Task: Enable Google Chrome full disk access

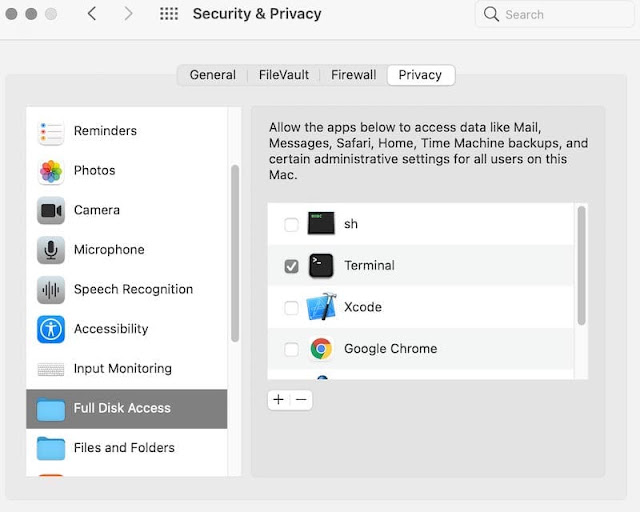Action: tap(291, 349)
